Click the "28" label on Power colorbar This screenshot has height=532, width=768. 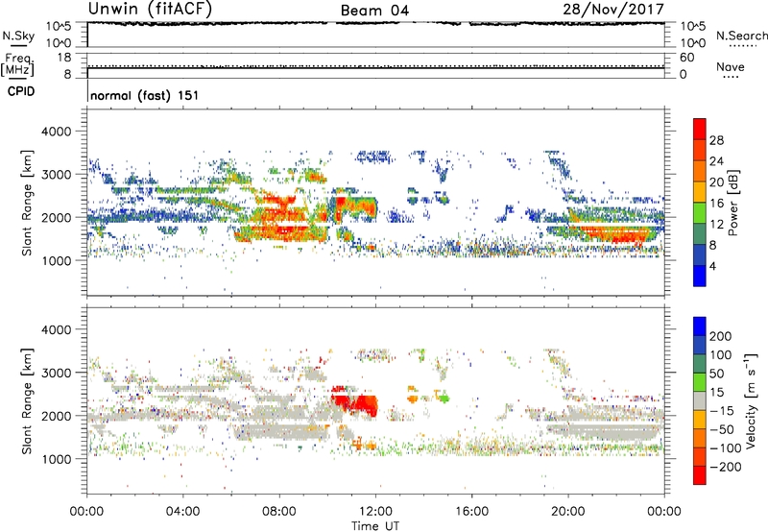point(716,140)
